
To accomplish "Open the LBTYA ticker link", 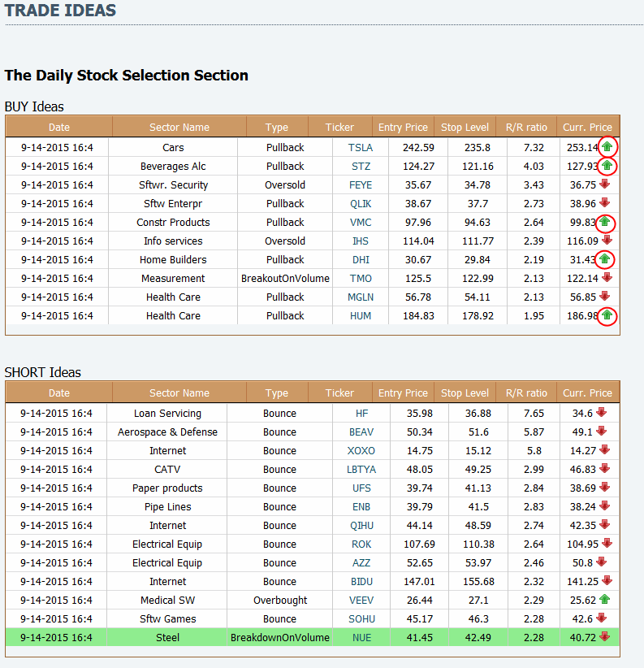I will click(361, 470).
